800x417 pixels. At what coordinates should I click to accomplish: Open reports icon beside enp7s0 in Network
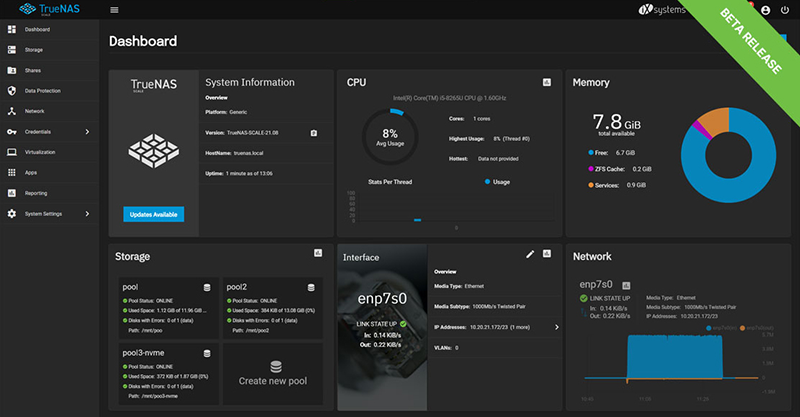pyautogui.click(x=626, y=285)
